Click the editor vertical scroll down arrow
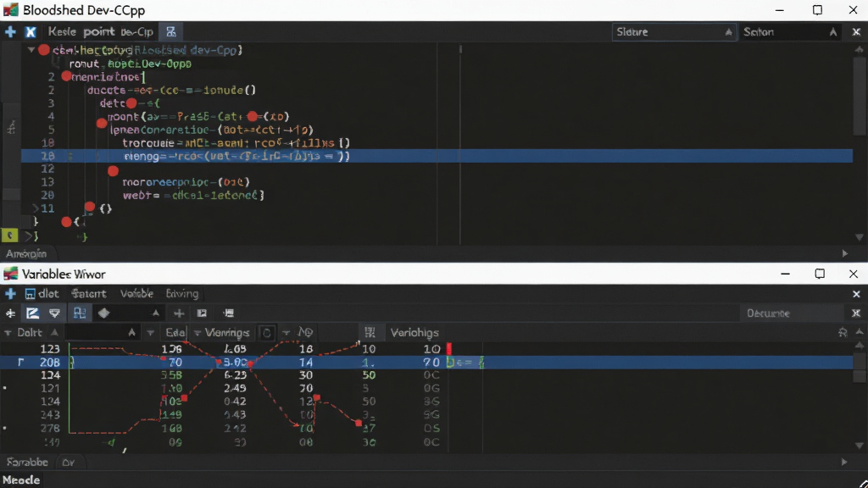Image resolution: width=868 pixels, height=488 pixels. pos(859,237)
